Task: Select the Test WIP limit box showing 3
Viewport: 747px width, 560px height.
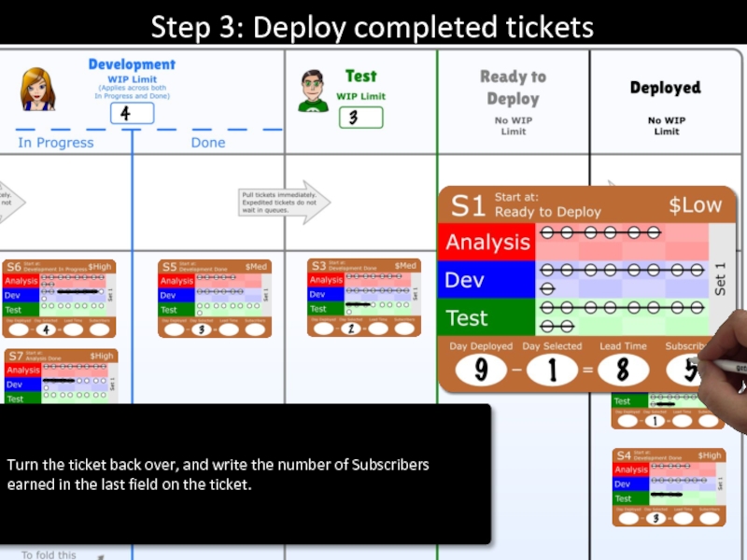Action: pyautogui.click(x=360, y=118)
